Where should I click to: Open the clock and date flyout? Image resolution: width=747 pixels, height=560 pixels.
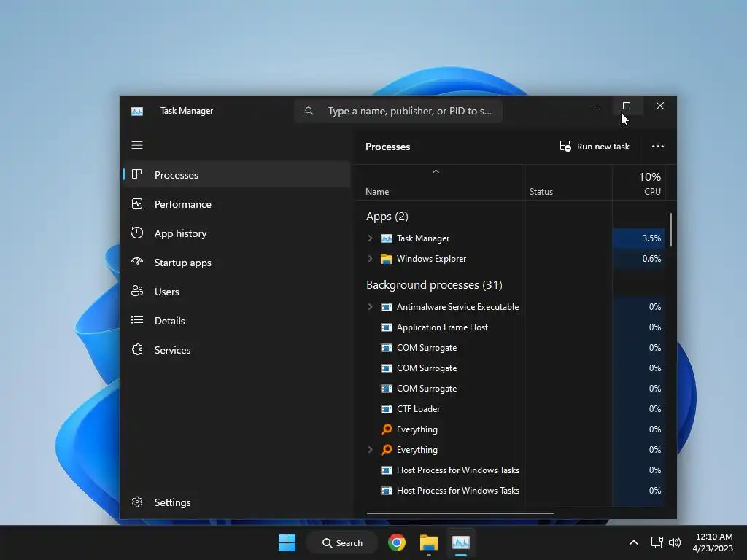pos(713,542)
